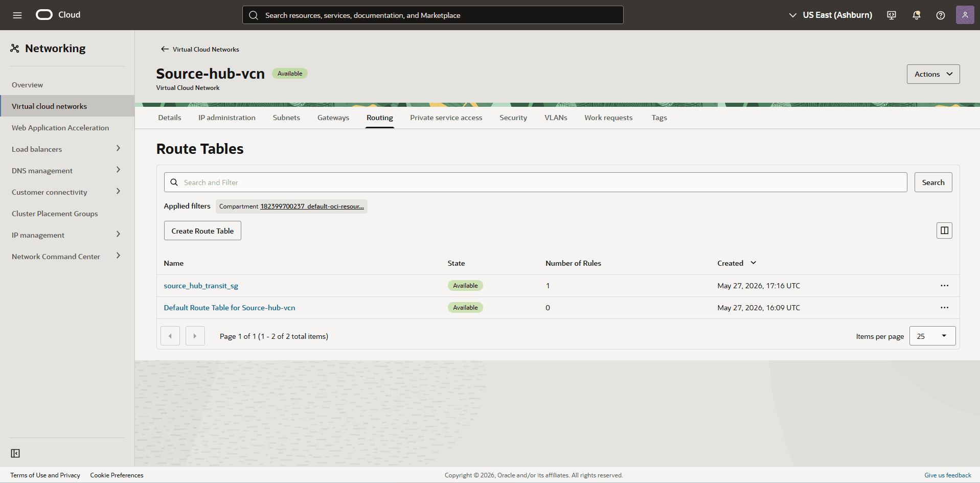Switch to the IP administration tab
The height and width of the screenshot is (483, 980).
[x=227, y=118]
